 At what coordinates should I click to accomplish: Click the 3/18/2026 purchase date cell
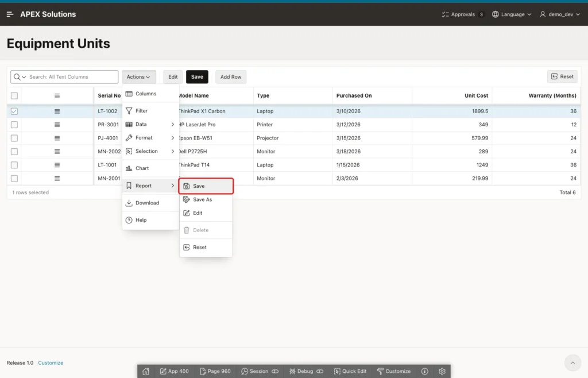click(372, 152)
